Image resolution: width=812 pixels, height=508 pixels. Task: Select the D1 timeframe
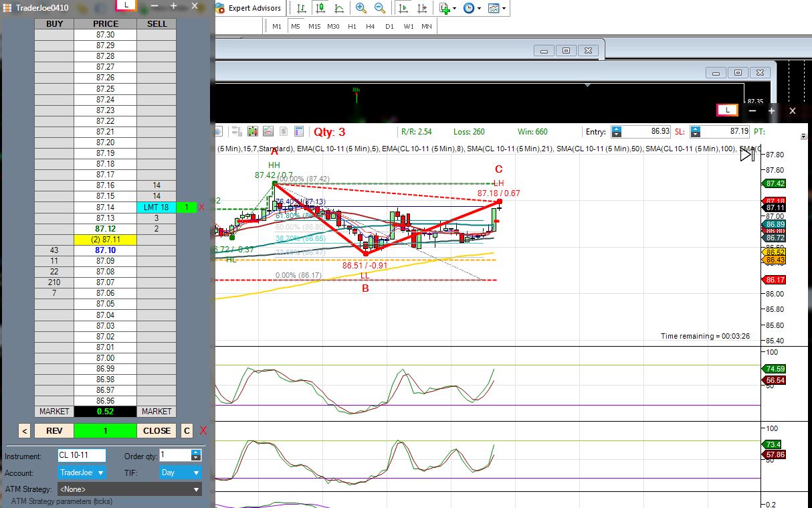(389, 26)
